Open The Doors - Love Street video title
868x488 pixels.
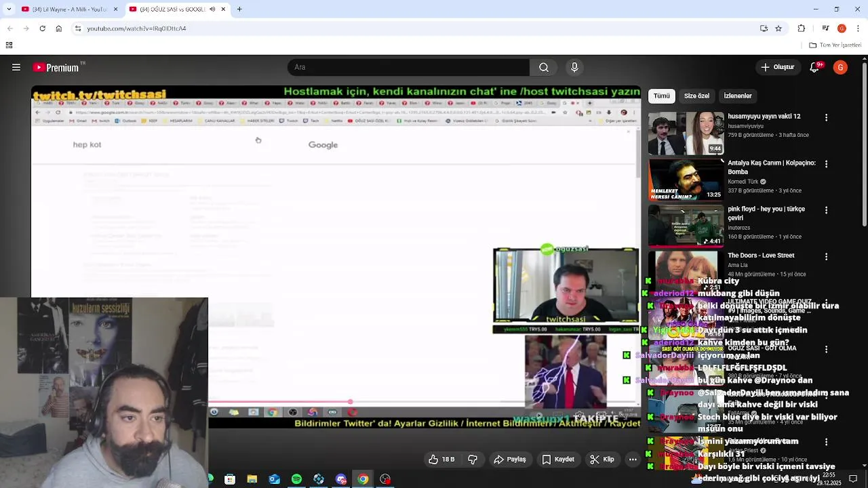coord(761,256)
